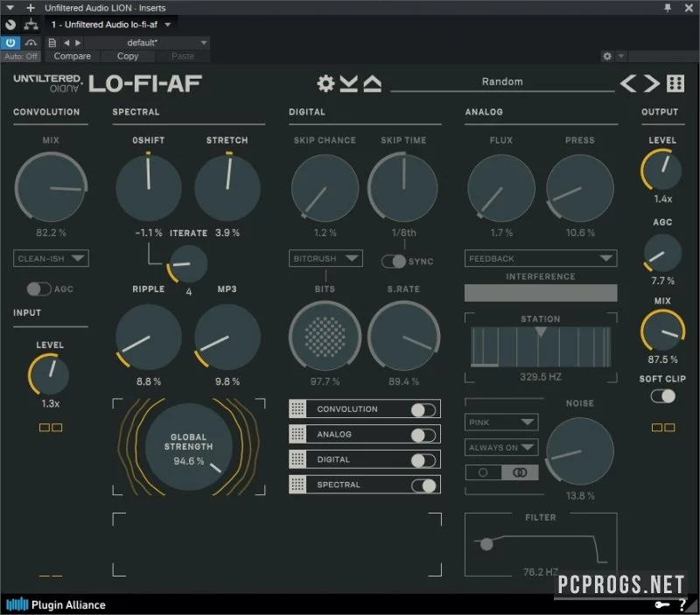Open the help question mark icon
The image size is (700, 615).
682,605
